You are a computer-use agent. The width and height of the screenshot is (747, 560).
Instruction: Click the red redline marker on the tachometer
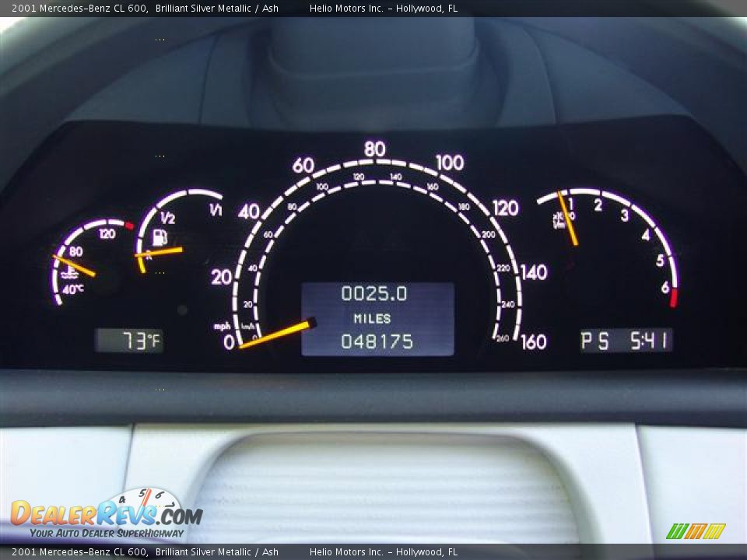(x=674, y=297)
